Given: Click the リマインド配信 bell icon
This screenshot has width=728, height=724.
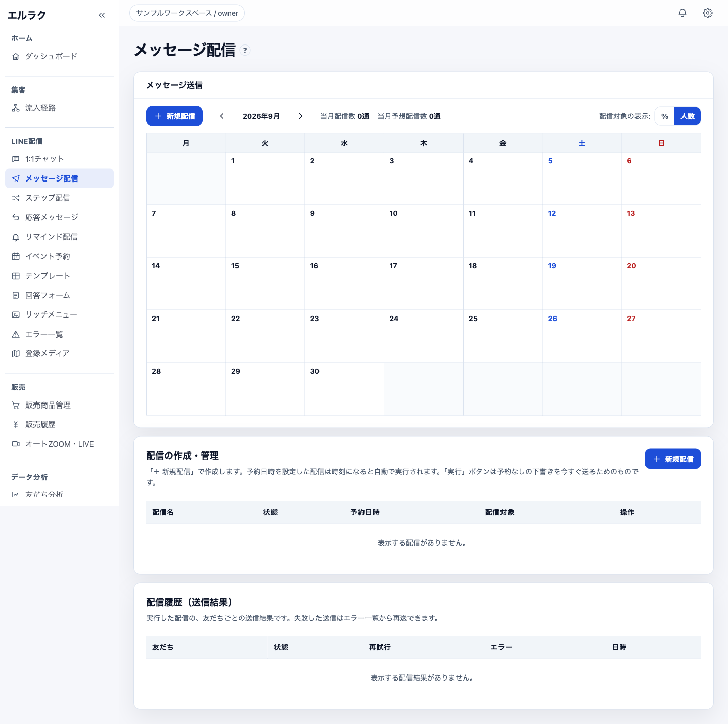Looking at the screenshot, I should pos(16,237).
